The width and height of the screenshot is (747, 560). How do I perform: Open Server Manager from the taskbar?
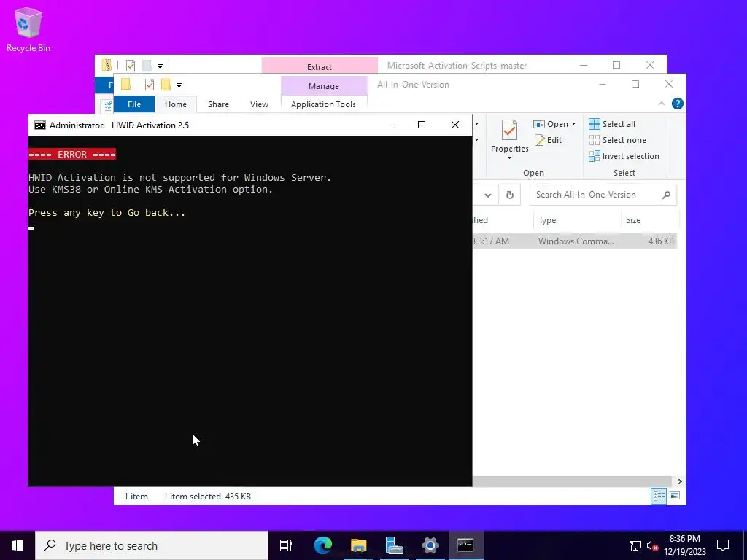395,545
